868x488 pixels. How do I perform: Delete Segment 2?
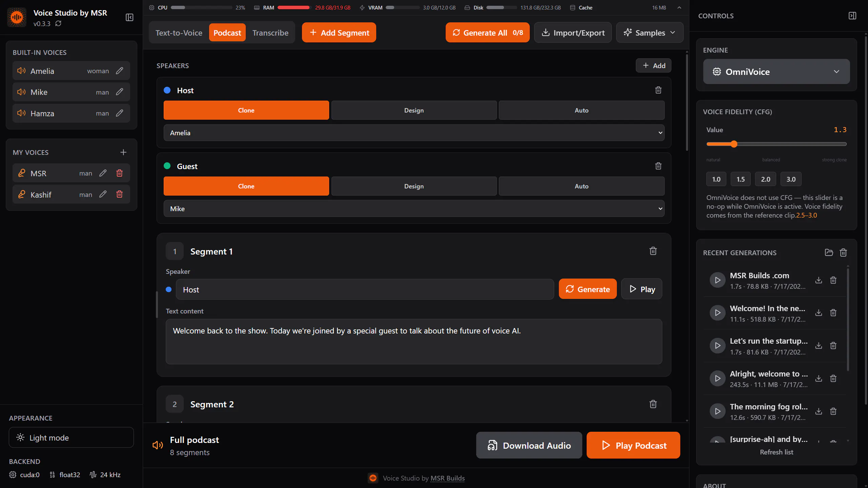[653, 404]
